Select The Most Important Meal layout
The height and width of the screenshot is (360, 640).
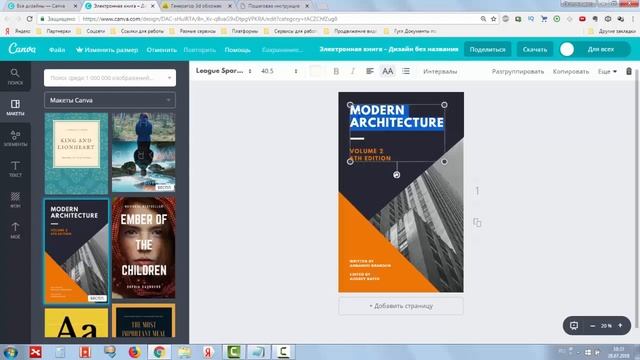pyautogui.click(x=144, y=320)
